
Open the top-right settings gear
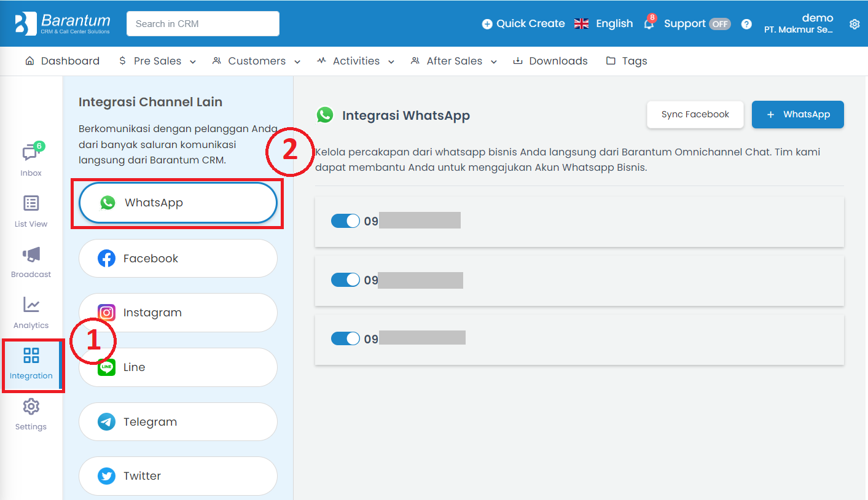coord(854,24)
